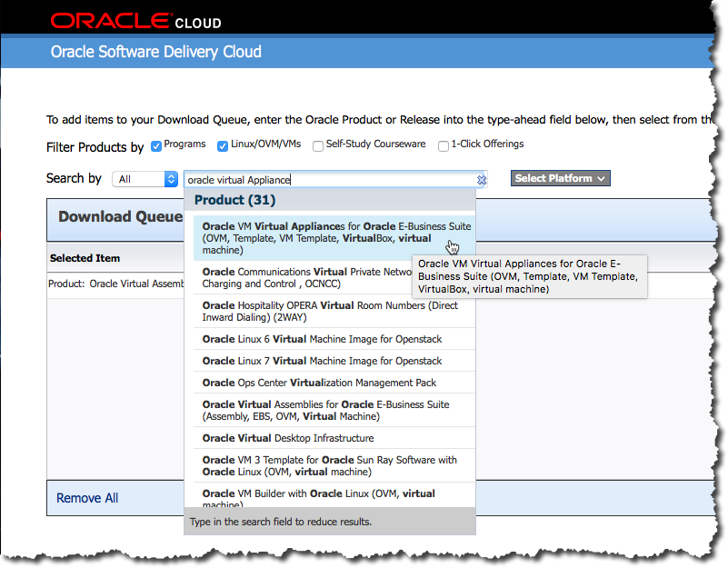Click the Oracle Cloud logo
728x568 pixels.
pos(135,21)
